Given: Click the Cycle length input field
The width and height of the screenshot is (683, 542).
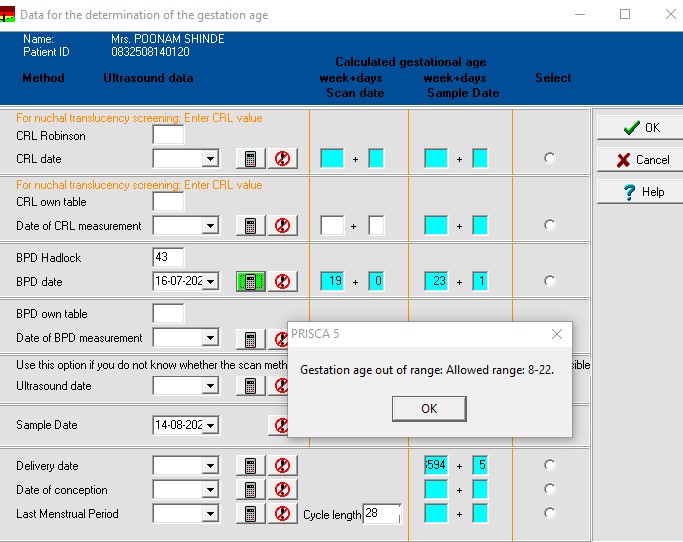Looking at the screenshot, I should tap(381, 514).
